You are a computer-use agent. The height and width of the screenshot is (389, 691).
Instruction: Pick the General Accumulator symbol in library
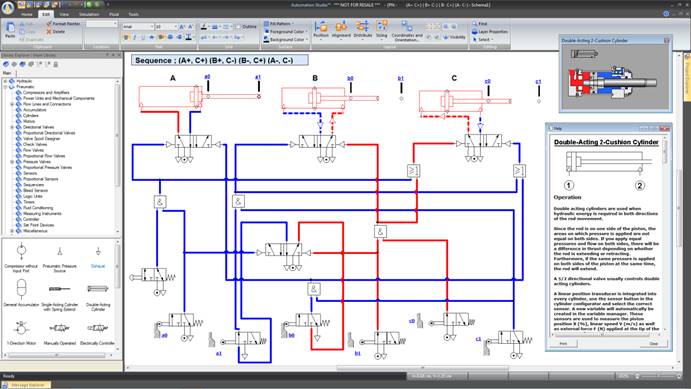(21, 293)
